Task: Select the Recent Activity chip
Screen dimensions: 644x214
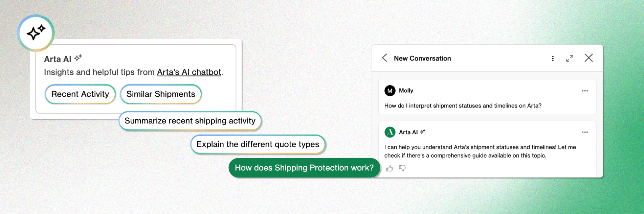Action: 80,94
